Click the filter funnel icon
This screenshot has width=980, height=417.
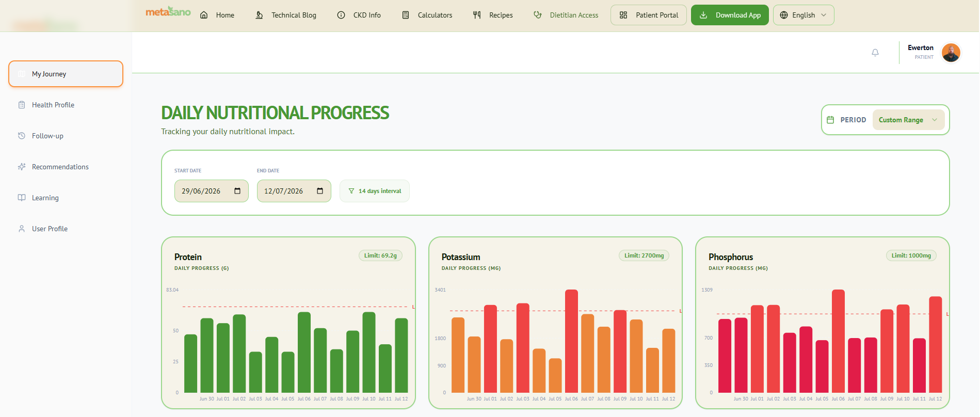[x=351, y=191]
